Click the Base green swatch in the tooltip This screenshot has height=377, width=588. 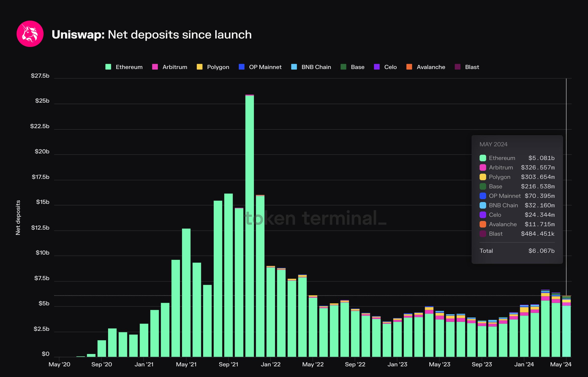click(483, 186)
